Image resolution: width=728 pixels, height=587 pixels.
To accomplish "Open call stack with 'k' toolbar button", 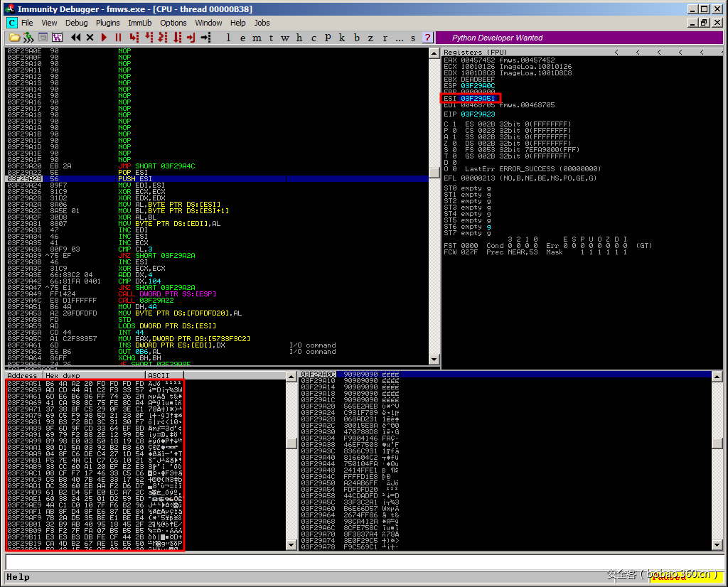I will [342, 38].
